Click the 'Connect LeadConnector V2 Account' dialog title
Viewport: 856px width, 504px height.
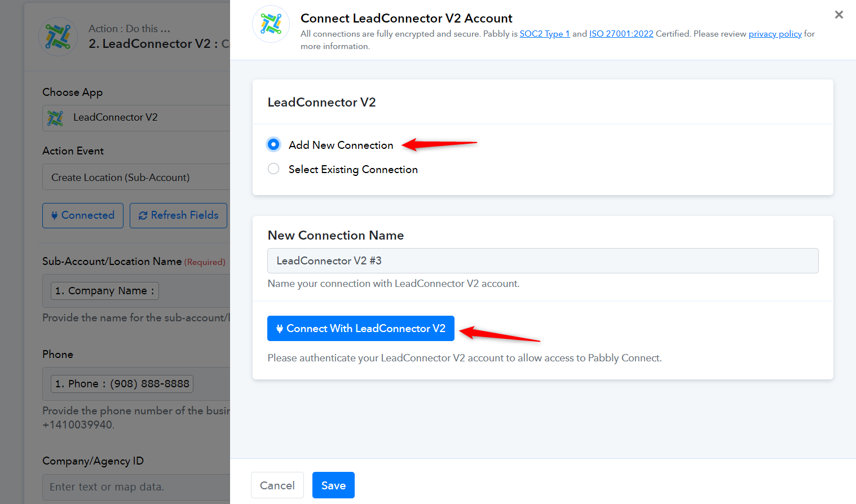(407, 18)
